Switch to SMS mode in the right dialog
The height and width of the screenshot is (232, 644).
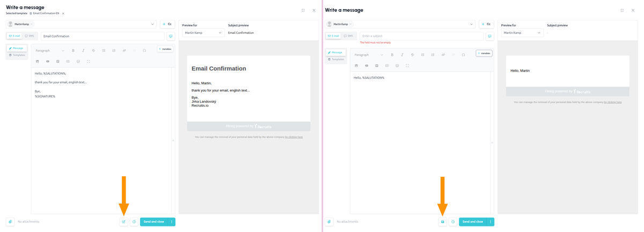pyautogui.click(x=348, y=36)
